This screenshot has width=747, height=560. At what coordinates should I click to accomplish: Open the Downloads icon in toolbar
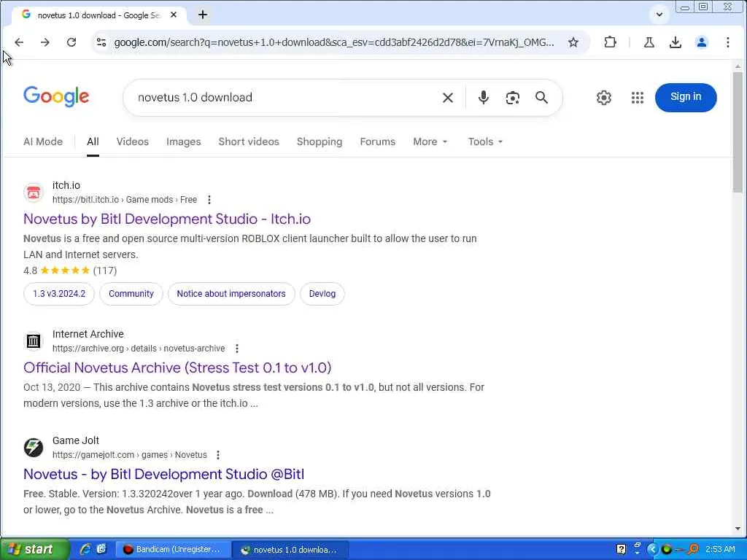click(675, 42)
